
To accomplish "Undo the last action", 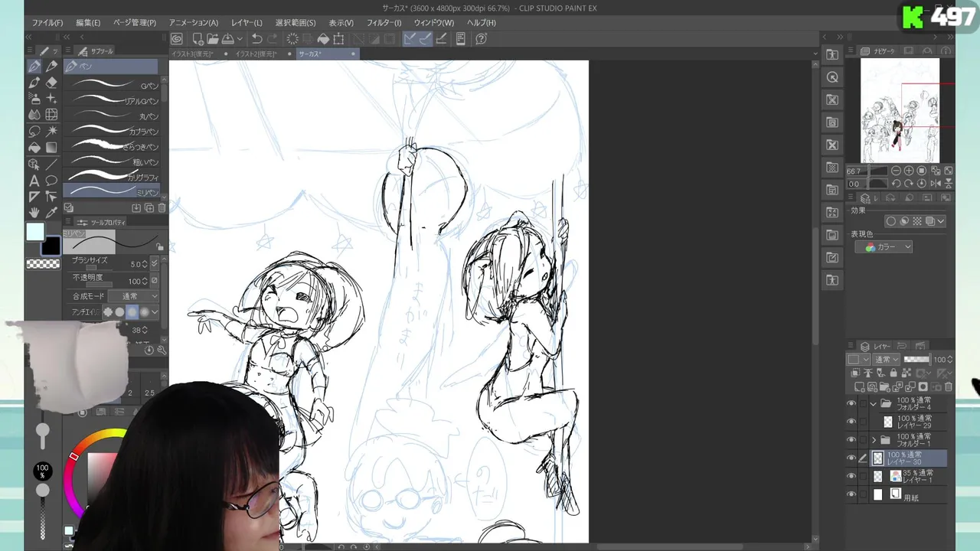I will pos(257,39).
